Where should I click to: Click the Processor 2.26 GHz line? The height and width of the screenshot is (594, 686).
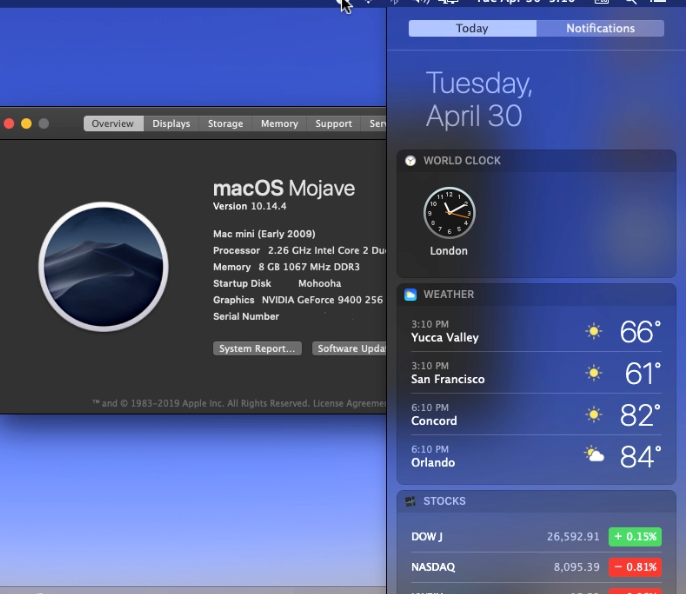(x=299, y=251)
